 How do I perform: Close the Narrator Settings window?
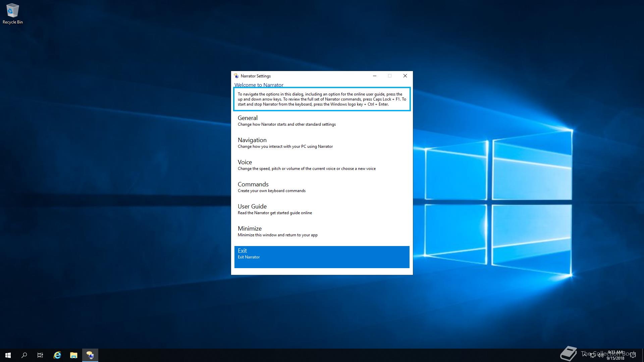405,76
